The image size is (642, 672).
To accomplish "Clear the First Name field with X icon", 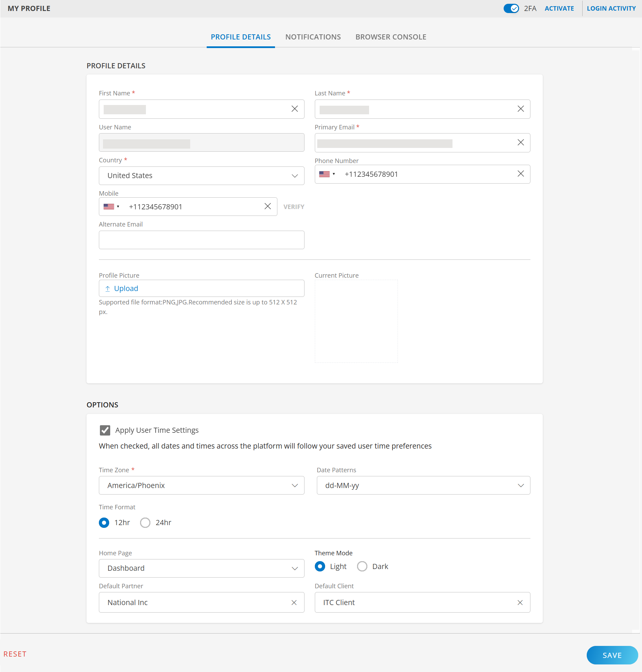I will point(295,109).
